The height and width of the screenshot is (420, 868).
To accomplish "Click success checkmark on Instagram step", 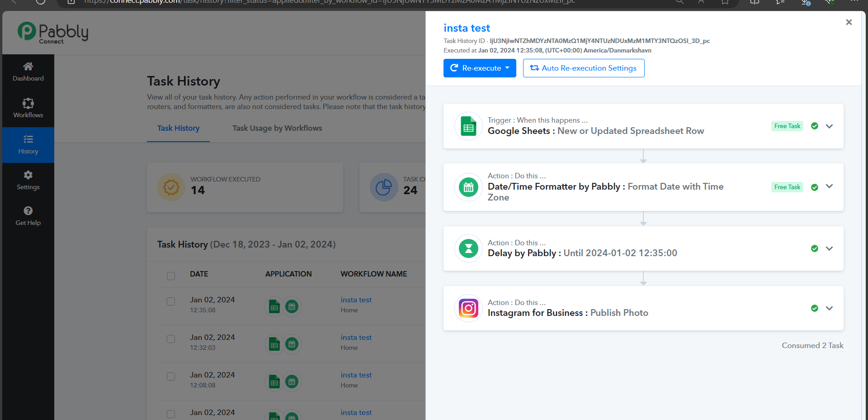I will 815,308.
